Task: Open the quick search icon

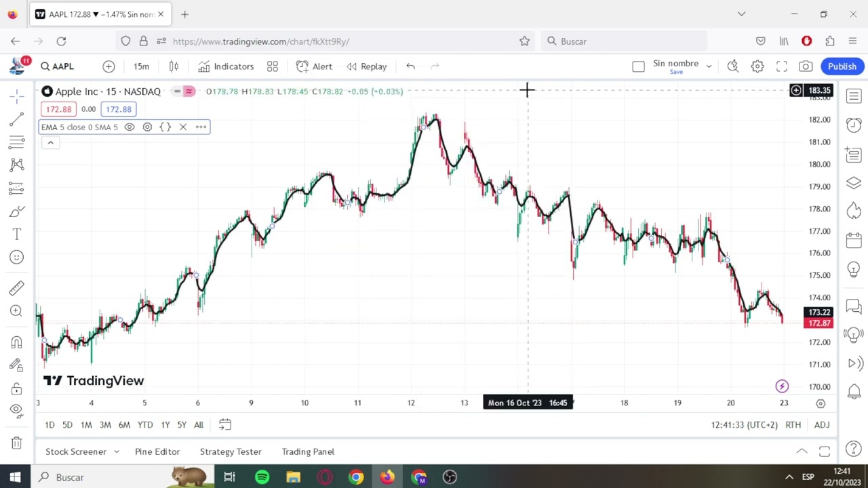Action: tap(733, 66)
